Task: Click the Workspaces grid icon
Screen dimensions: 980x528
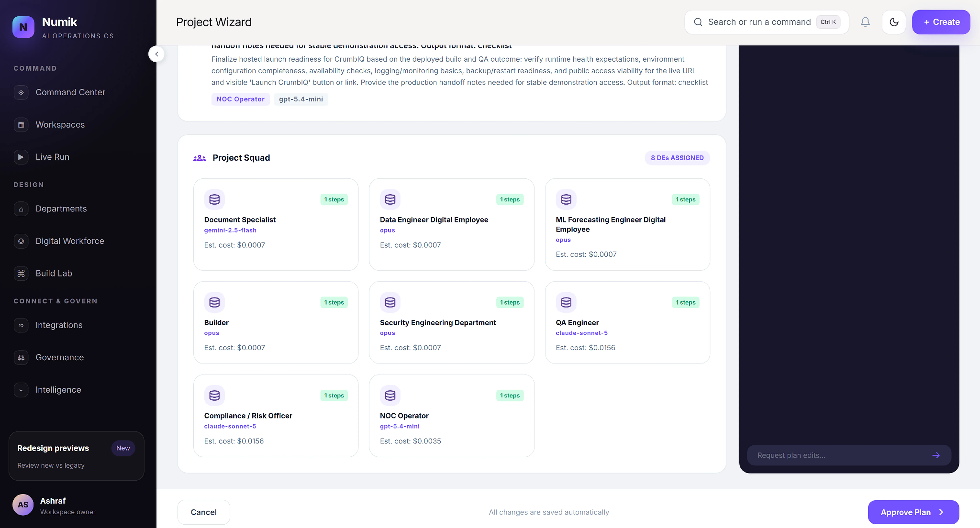Action: point(21,125)
